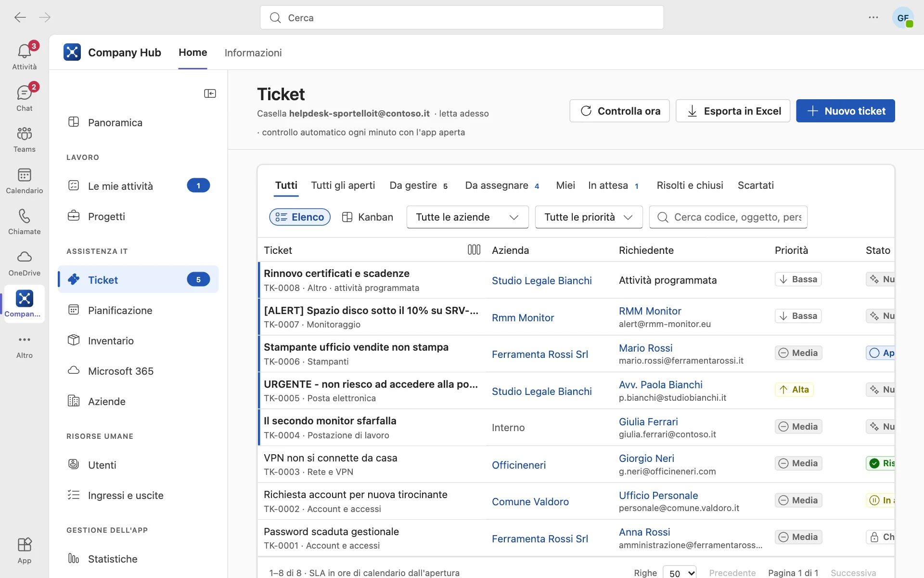The height and width of the screenshot is (578, 924).
Task: Select the Da gestire tab
Action: point(419,185)
